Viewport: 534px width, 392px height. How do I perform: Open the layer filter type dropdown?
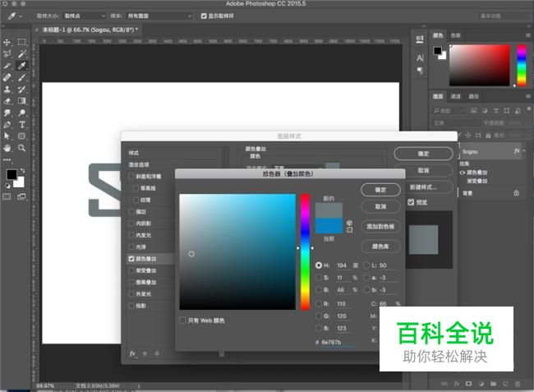click(449, 111)
